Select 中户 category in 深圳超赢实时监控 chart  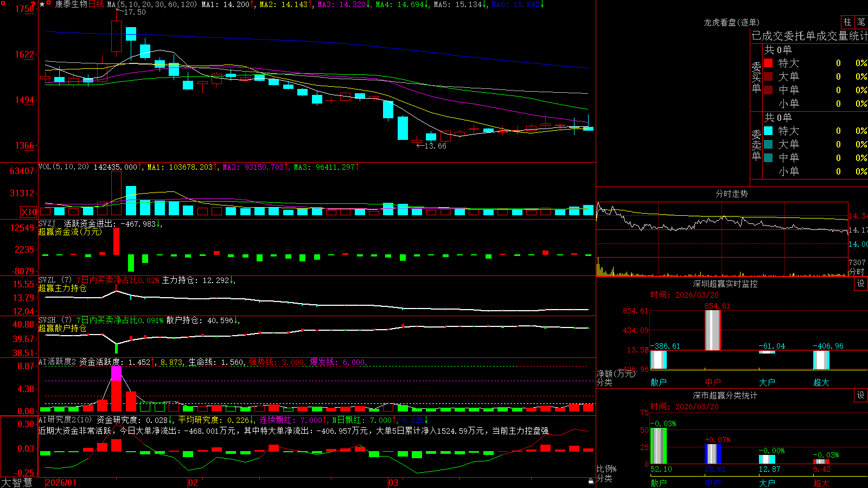coord(713,382)
